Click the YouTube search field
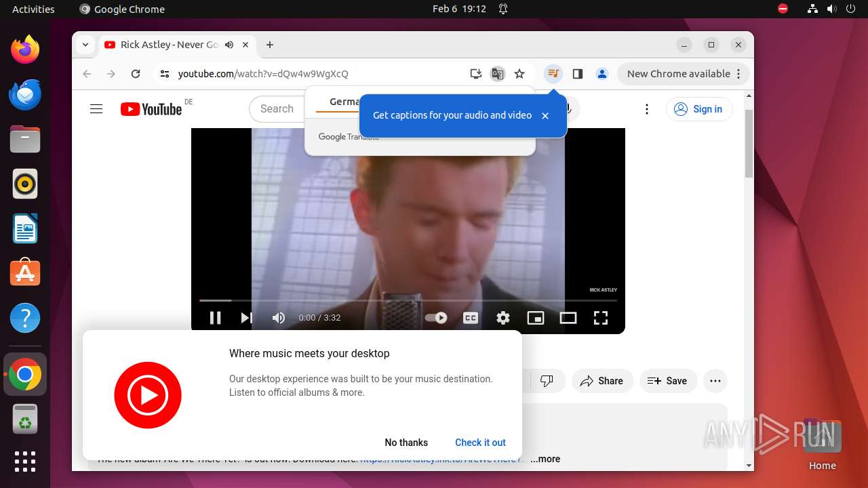This screenshot has height=488, width=868. click(277, 109)
